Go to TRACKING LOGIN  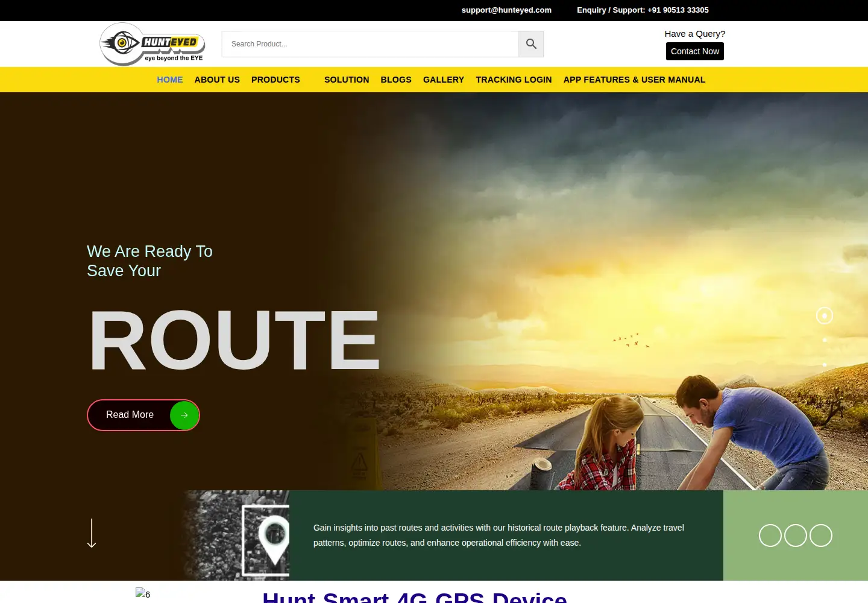point(514,80)
